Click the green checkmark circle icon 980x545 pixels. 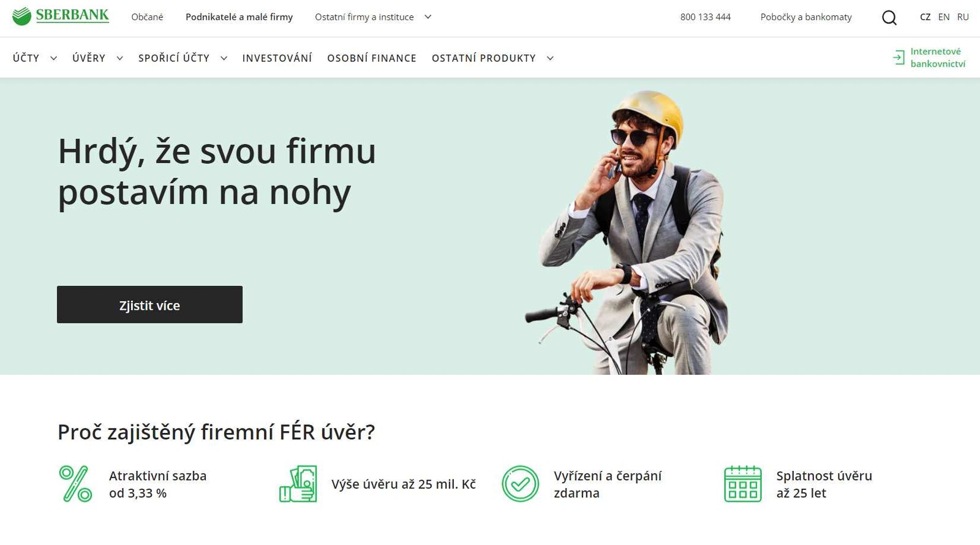[521, 484]
